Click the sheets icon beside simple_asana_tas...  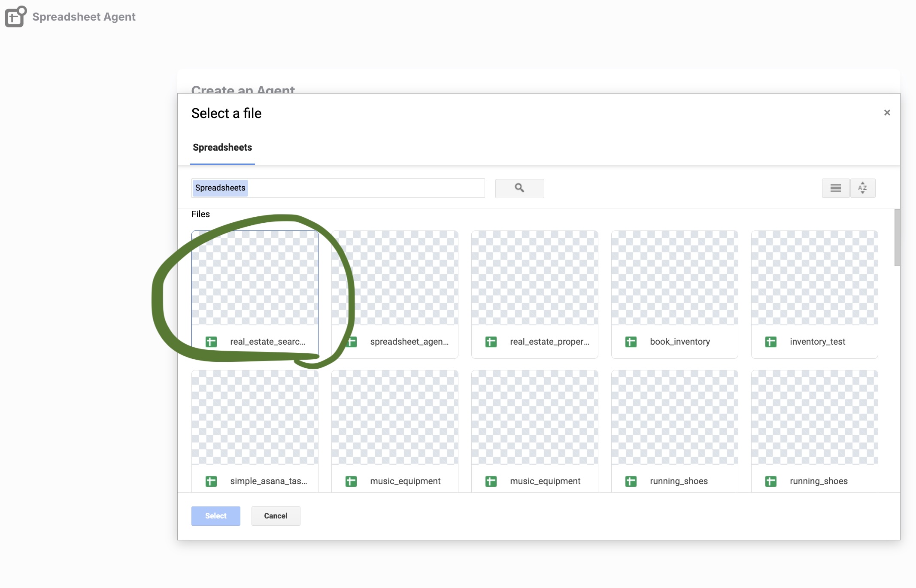pyautogui.click(x=211, y=481)
